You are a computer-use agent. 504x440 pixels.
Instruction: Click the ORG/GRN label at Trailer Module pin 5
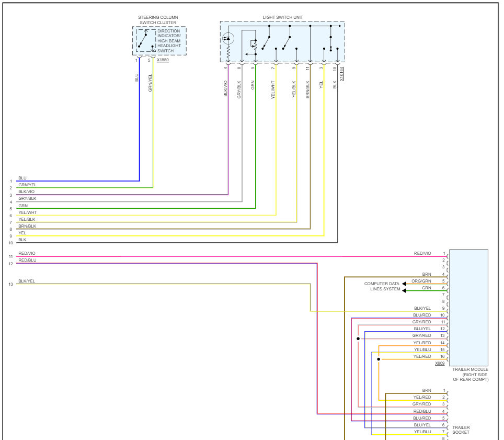(421, 281)
